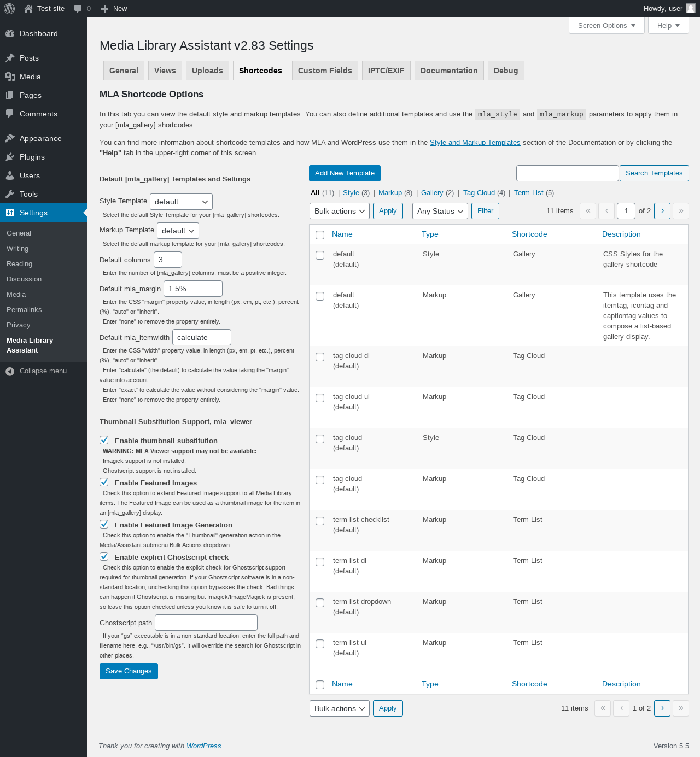Open the Style and Markup Templates link
Image resolution: width=700 pixels, height=757 pixels.
[x=475, y=143]
